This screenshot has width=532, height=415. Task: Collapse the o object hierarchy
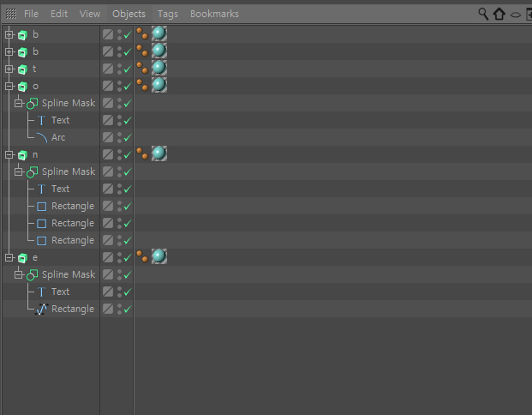click(9, 87)
